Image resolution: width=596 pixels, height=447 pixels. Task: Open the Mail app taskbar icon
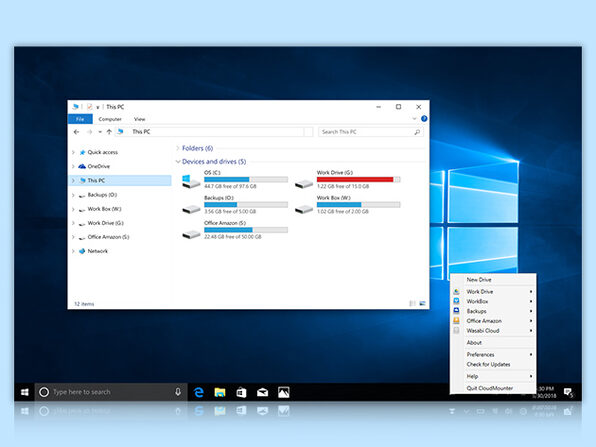262,392
